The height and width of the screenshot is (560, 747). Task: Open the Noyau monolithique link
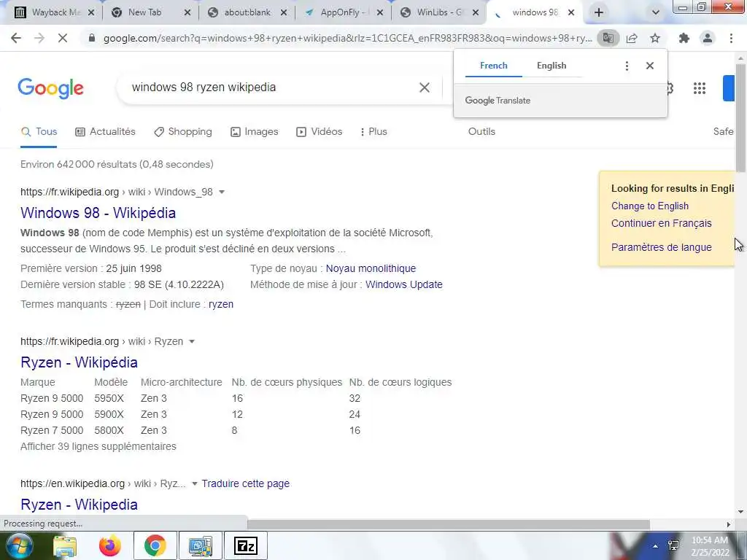(371, 268)
